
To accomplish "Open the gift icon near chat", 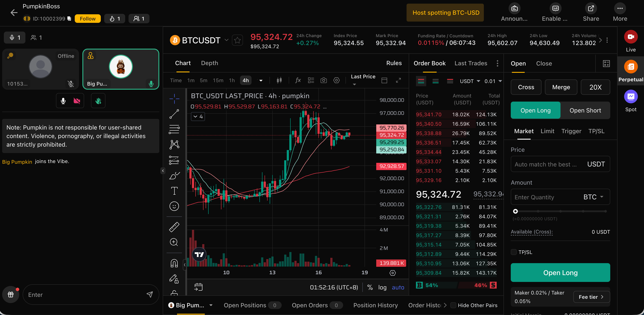I will click(x=11, y=295).
